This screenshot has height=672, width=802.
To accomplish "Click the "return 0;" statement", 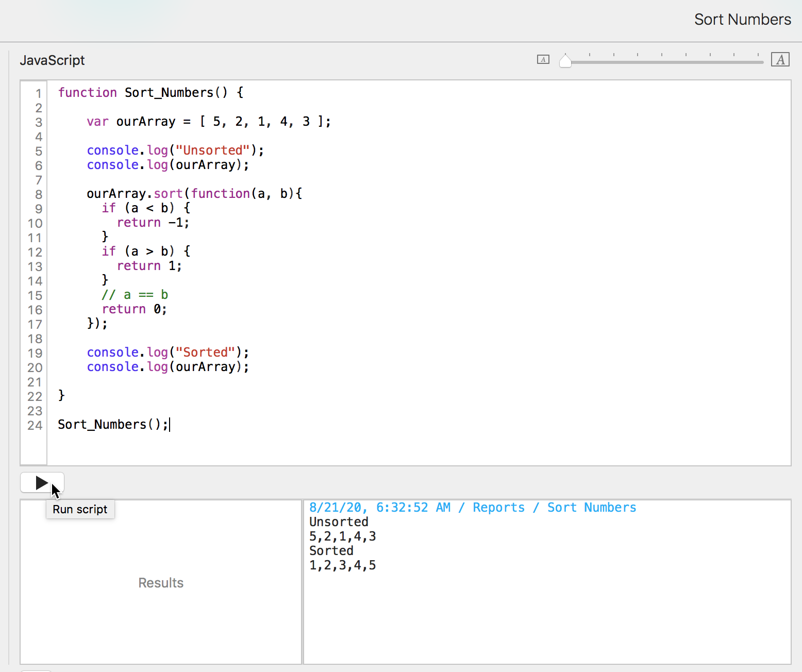I will coord(134,309).
